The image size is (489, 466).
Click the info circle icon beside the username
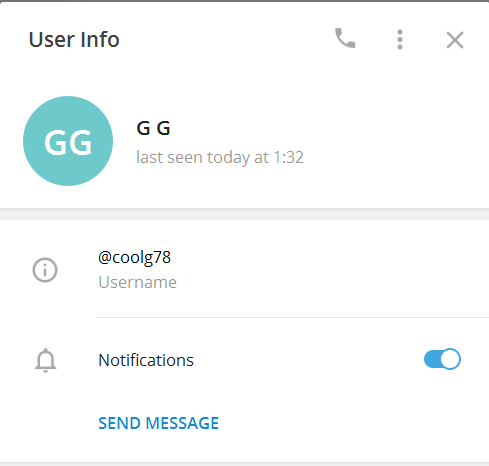45,270
